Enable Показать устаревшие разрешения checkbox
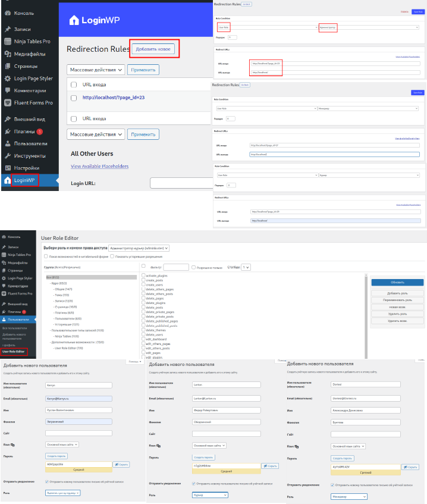 pyautogui.click(x=112, y=256)
